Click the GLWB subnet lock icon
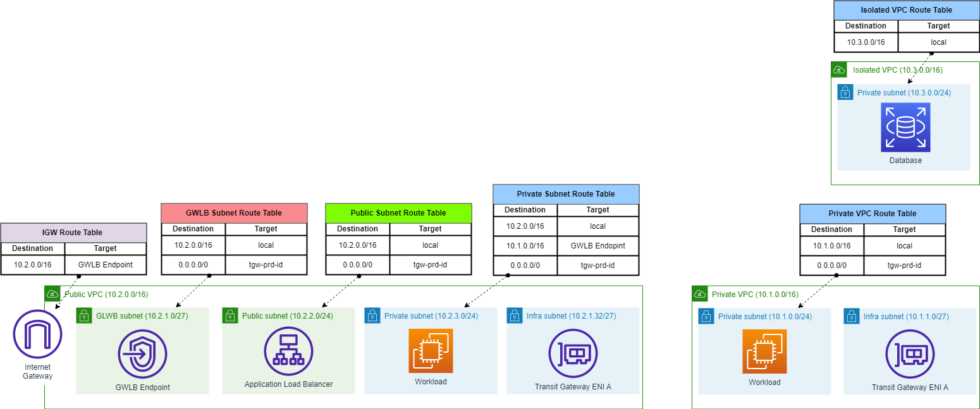 tap(84, 316)
